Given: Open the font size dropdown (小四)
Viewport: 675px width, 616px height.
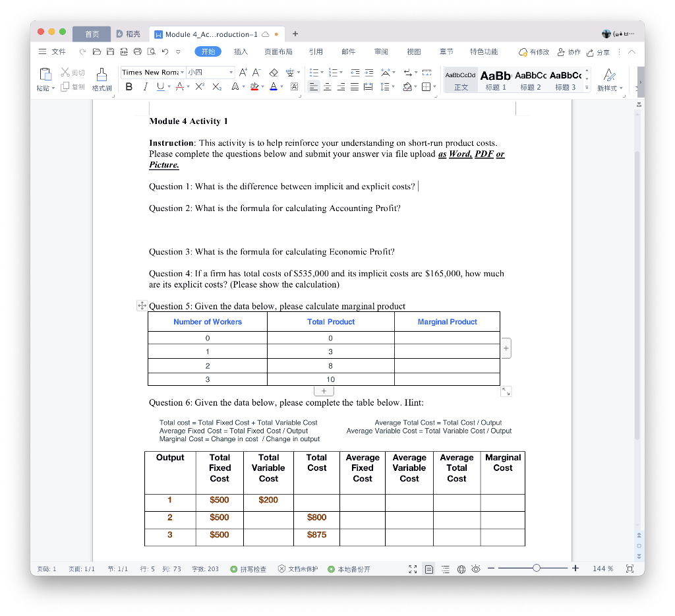Looking at the screenshot, I should click(231, 73).
